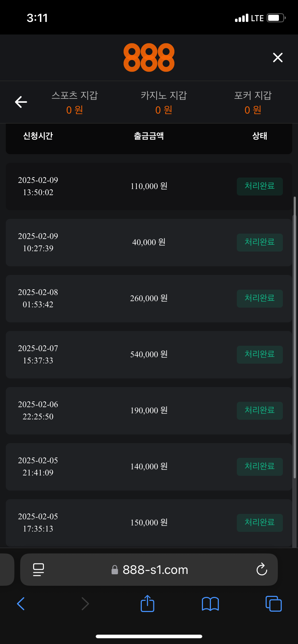Open the 2025-02-06 22:25:50 withdrawal entry
The image size is (298, 644).
tap(38, 410)
